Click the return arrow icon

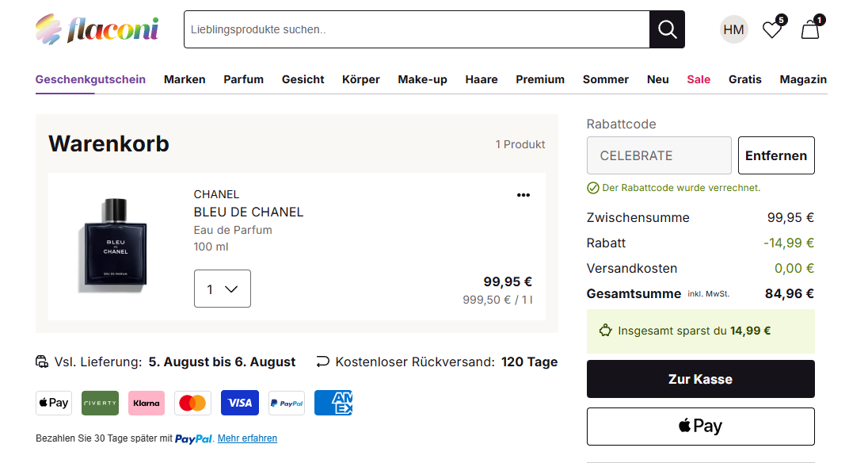pos(323,362)
